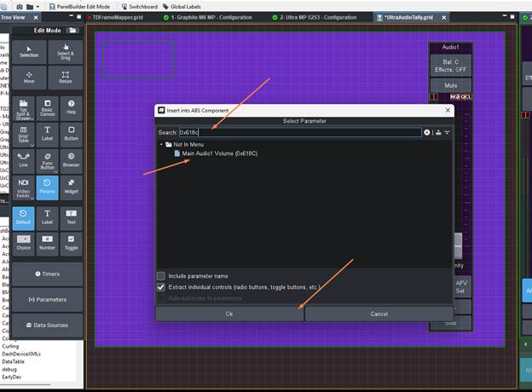Pick the Basic Canvas tool

[47, 108]
